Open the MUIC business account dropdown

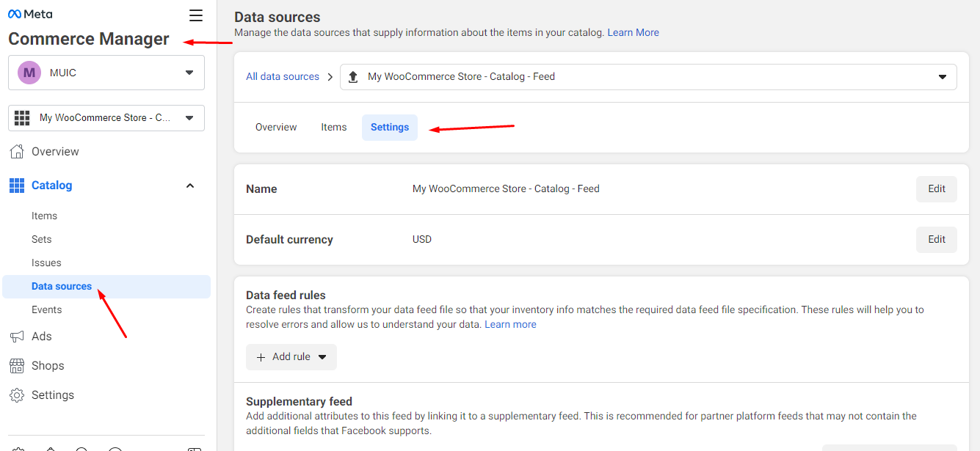106,73
